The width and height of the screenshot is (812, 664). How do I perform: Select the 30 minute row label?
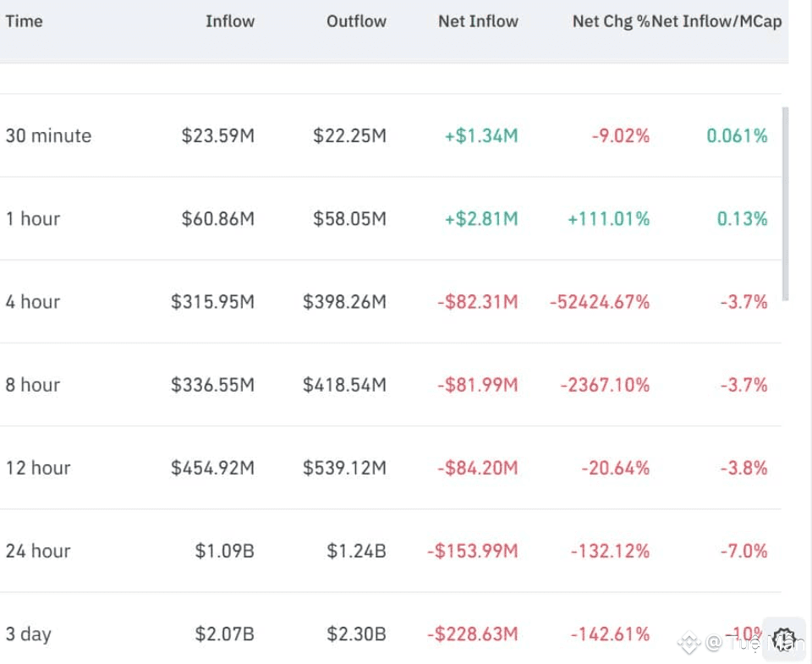[x=48, y=135]
